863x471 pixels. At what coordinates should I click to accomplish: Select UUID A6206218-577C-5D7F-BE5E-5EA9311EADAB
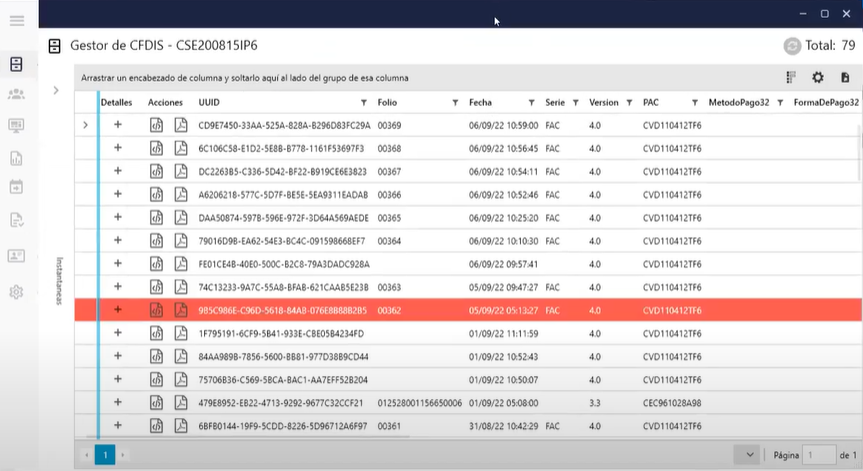283,195
